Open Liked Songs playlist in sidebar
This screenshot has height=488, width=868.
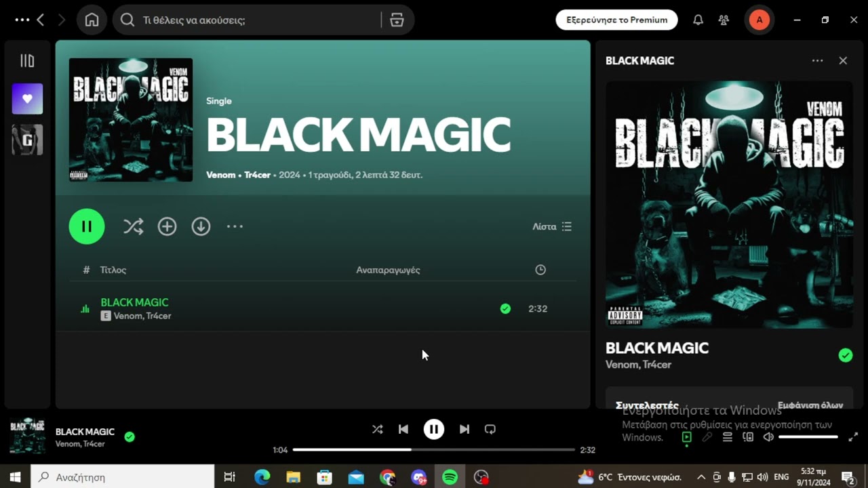tap(27, 99)
